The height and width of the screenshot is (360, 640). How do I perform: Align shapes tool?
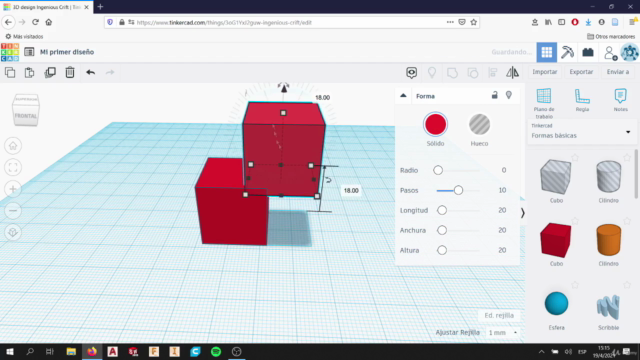pyautogui.click(x=493, y=73)
